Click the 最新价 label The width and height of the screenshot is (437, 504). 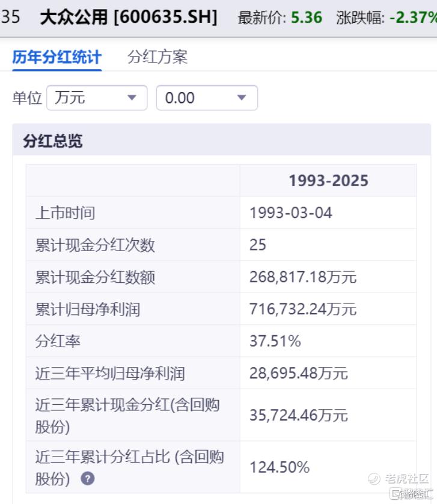[261, 17]
